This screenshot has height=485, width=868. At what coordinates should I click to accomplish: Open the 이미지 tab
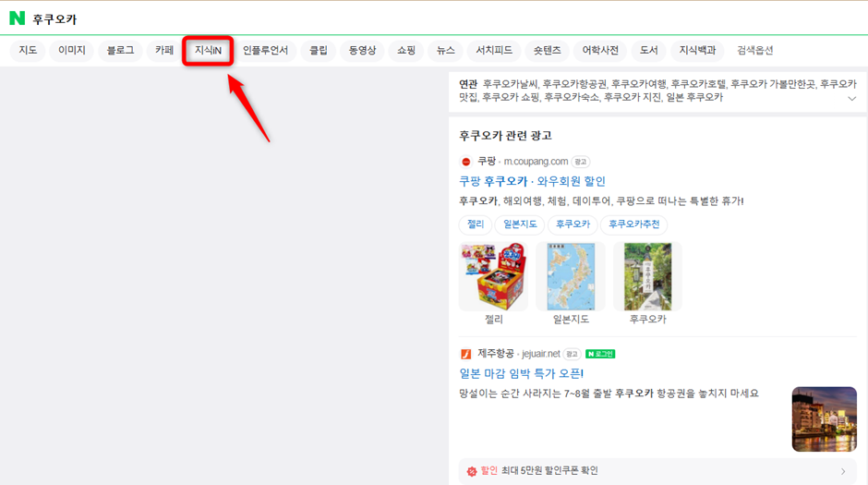tap(72, 50)
